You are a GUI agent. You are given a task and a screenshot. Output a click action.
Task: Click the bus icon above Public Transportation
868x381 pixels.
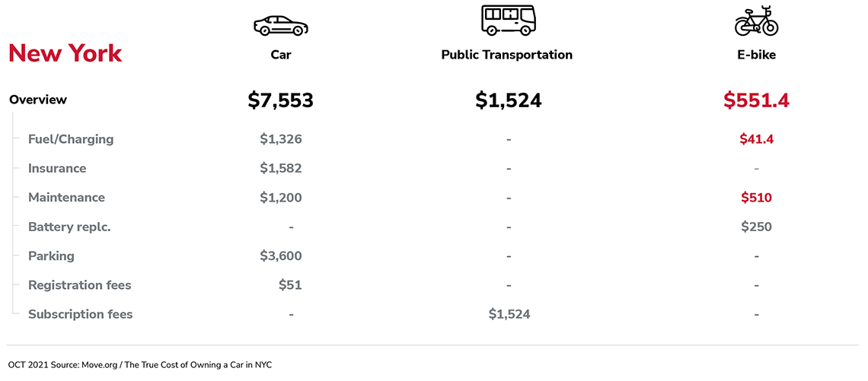point(508,20)
